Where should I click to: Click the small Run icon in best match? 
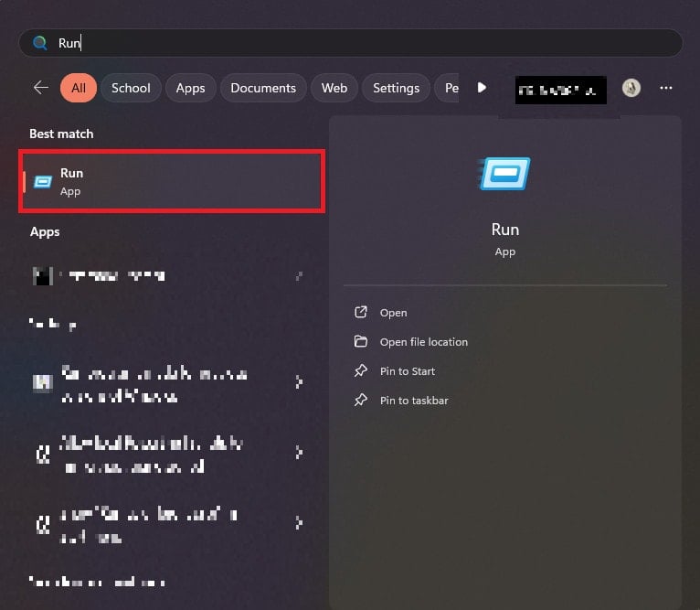tap(43, 182)
